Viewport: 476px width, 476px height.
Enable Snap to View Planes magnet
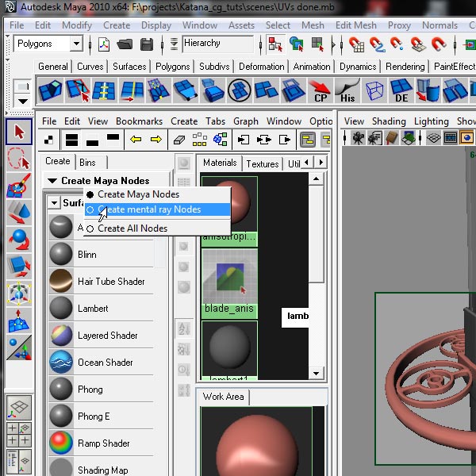(418, 44)
